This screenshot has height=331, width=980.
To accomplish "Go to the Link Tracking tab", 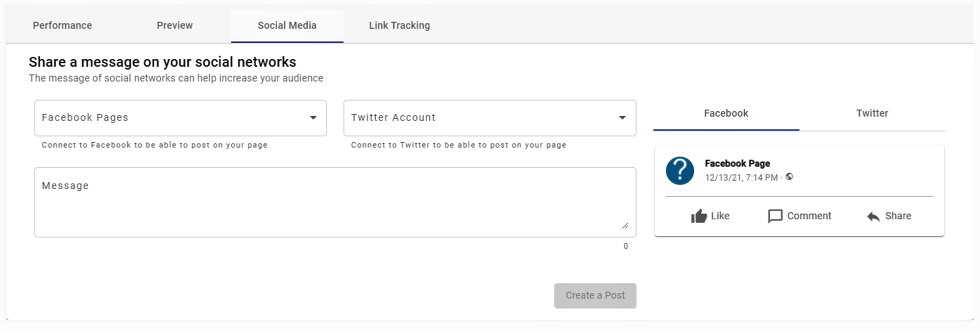I will click(399, 25).
